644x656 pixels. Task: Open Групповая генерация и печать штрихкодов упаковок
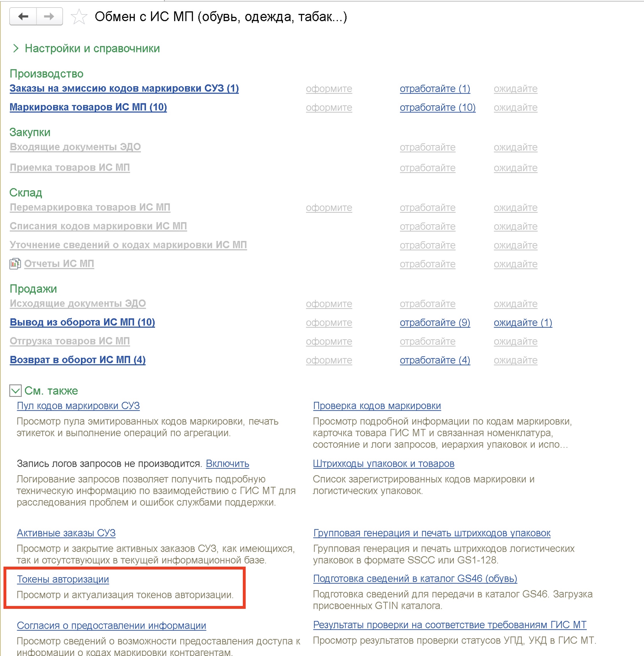[x=432, y=533]
